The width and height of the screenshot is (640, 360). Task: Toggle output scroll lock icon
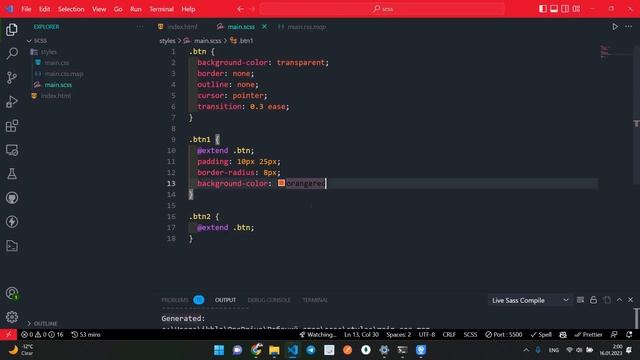(593, 300)
